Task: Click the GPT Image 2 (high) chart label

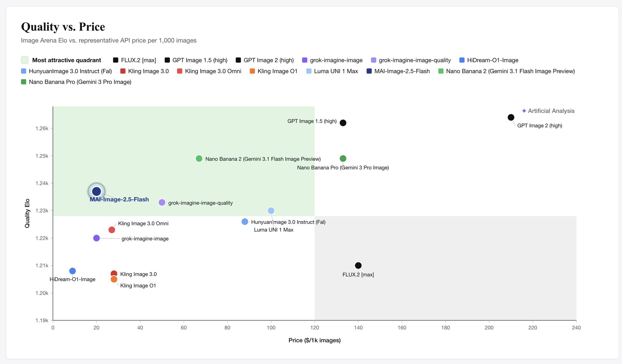Action: point(540,126)
